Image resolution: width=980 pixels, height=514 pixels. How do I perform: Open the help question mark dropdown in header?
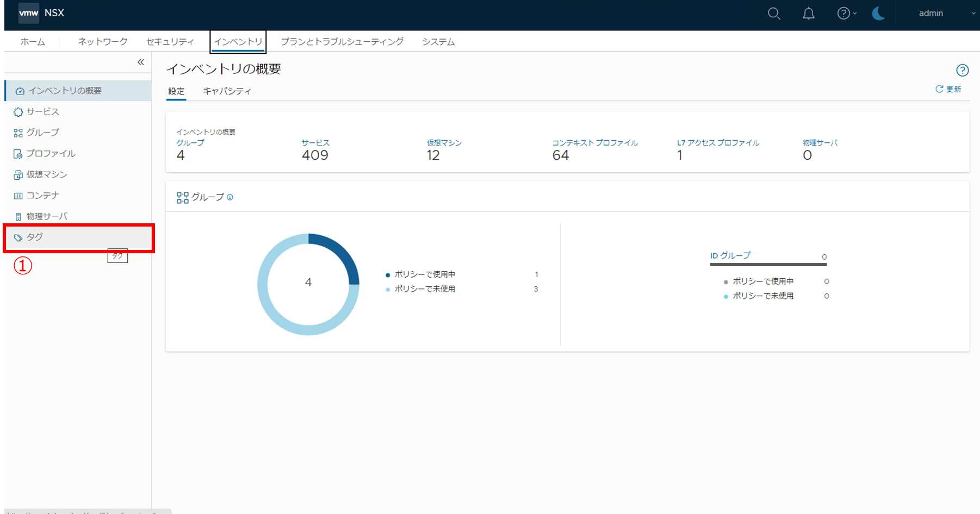pyautogui.click(x=846, y=14)
